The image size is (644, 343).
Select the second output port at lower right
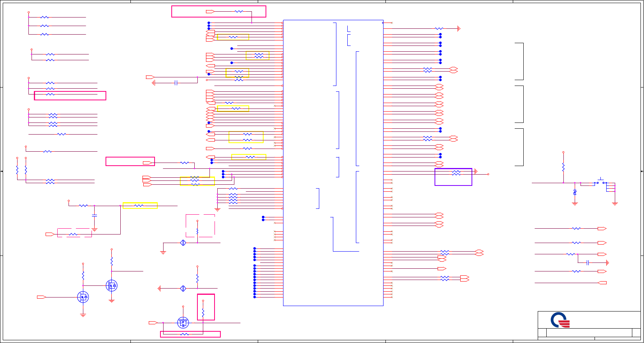[x=602, y=243]
